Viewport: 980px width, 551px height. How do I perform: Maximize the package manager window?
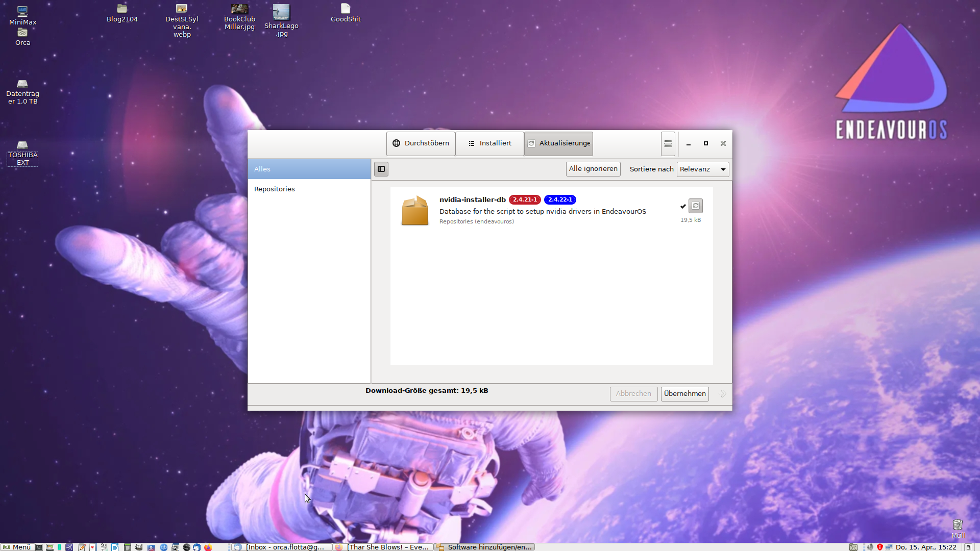[x=706, y=144]
